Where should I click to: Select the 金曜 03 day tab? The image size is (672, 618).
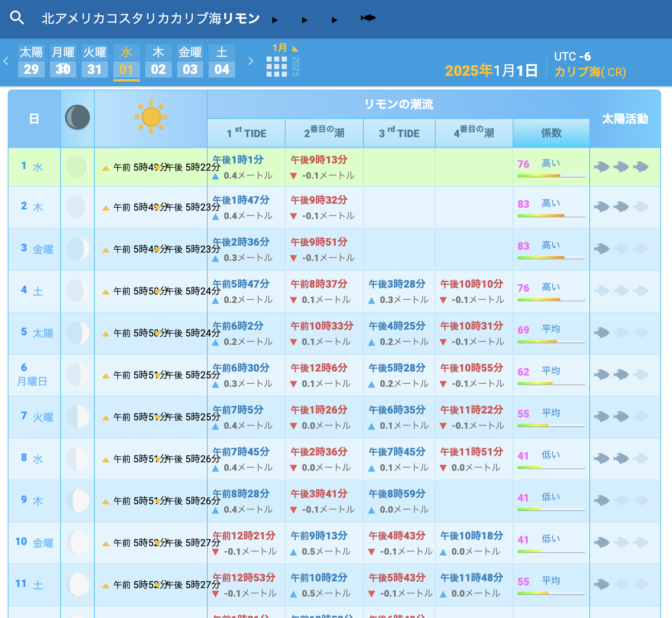point(190,61)
